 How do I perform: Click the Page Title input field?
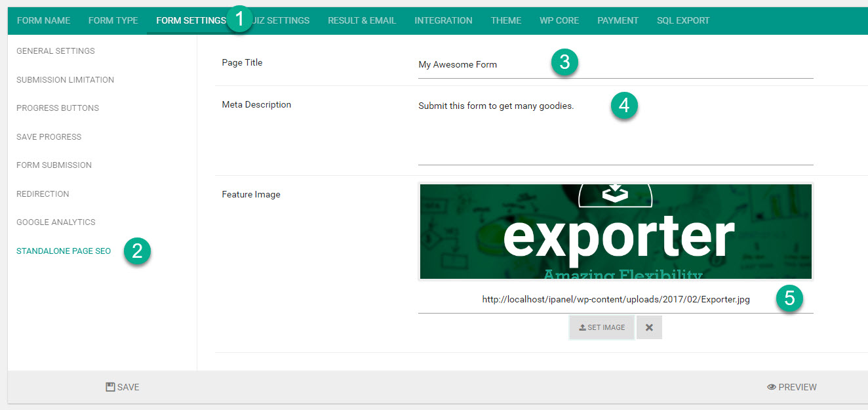[x=616, y=65]
